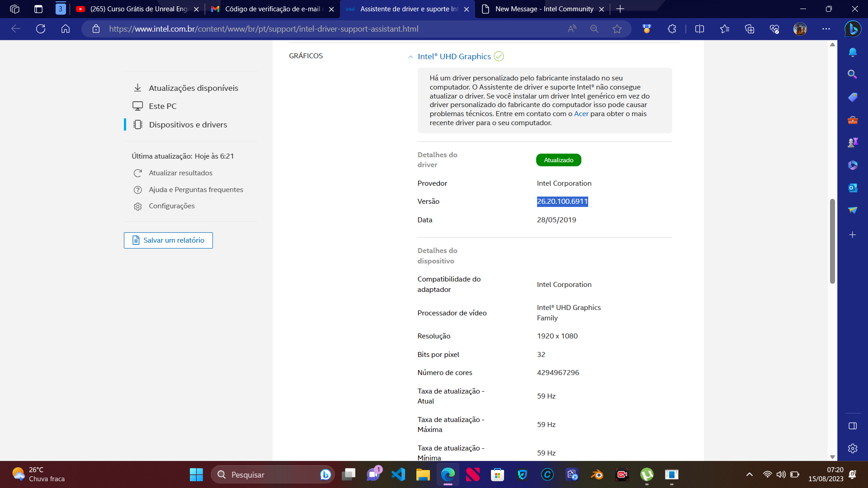Click the home icon in toolbar
Image resolution: width=868 pixels, height=488 pixels.
66,29
